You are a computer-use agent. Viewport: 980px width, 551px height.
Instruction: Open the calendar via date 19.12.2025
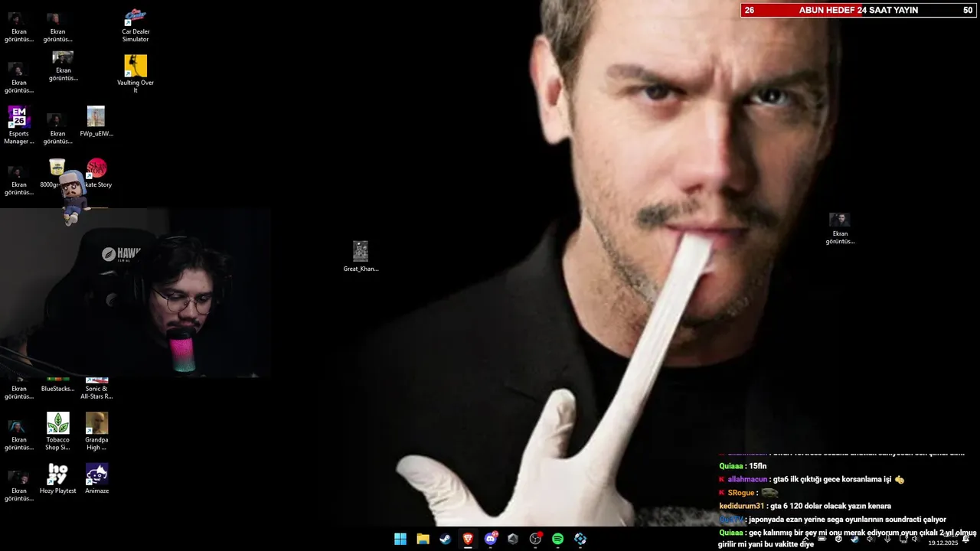click(x=942, y=543)
